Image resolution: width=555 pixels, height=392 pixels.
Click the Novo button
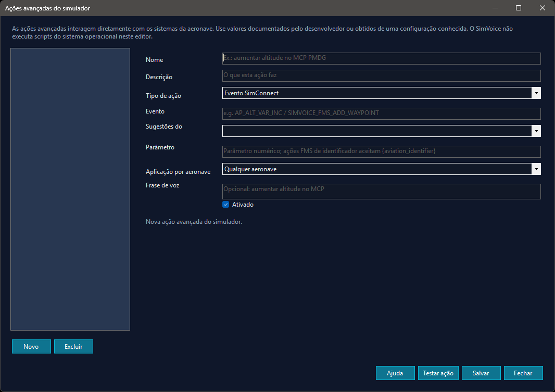31,346
